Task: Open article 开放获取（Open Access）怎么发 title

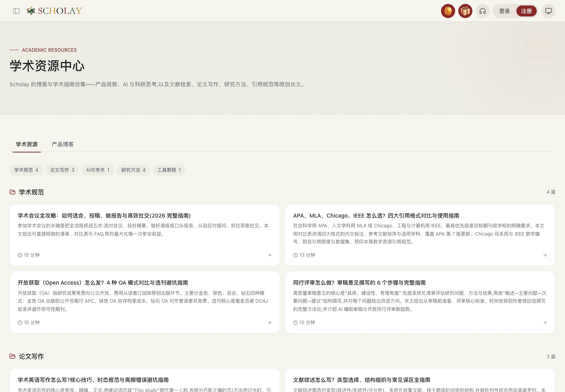Action: (103, 283)
